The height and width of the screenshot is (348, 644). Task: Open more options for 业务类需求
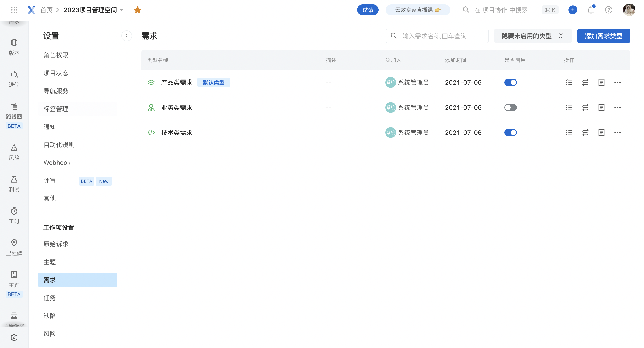coord(617,107)
